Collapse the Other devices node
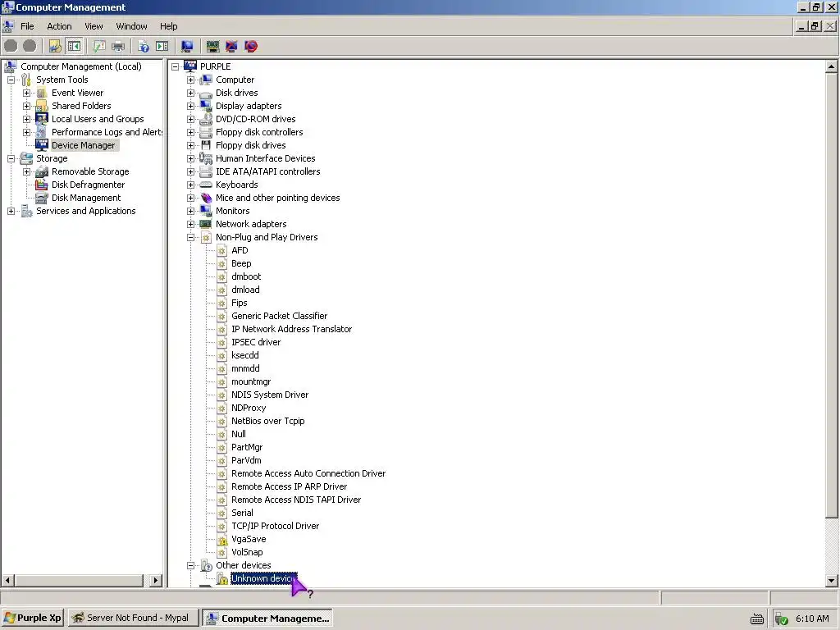 point(190,565)
